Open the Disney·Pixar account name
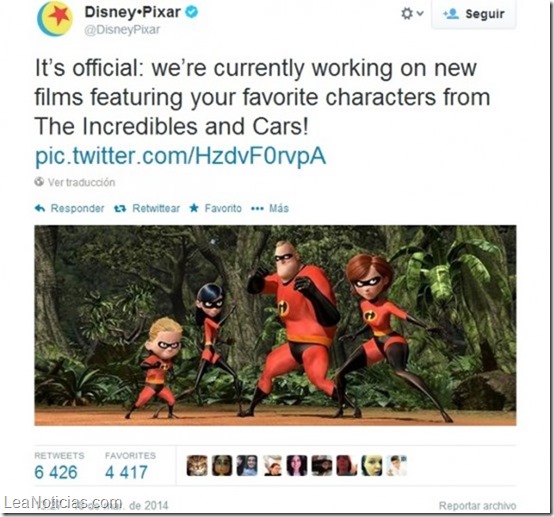 coord(132,12)
